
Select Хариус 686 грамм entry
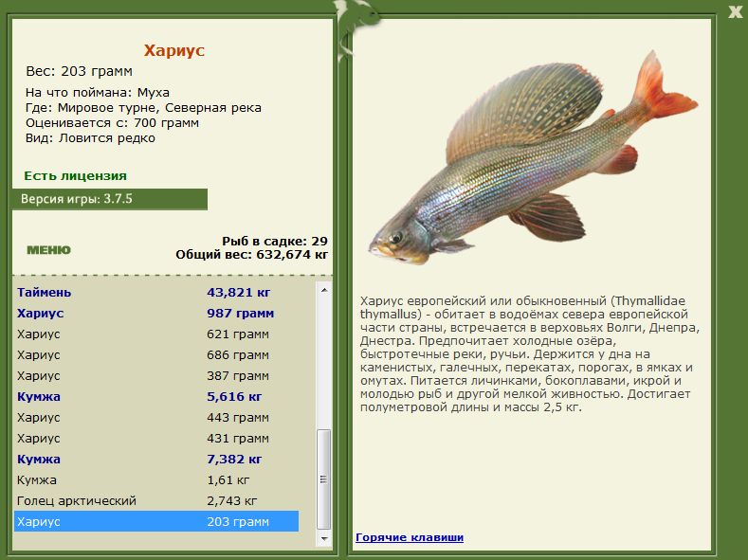point(156,355)
